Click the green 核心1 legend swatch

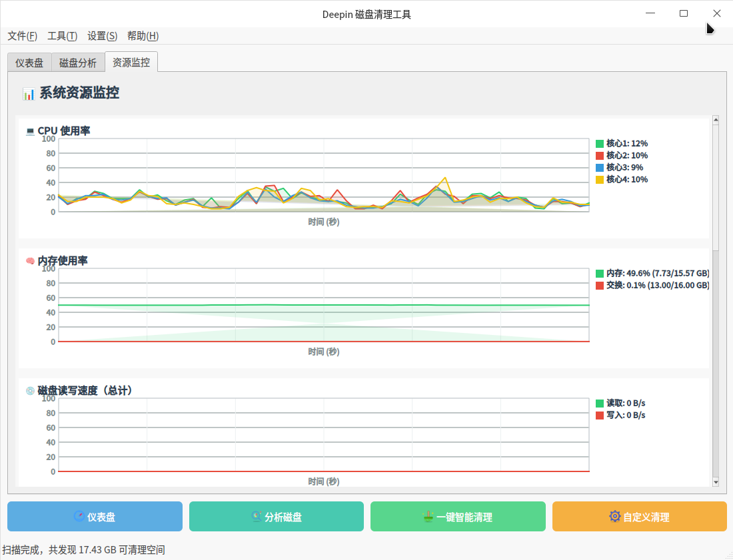(600, 144)
